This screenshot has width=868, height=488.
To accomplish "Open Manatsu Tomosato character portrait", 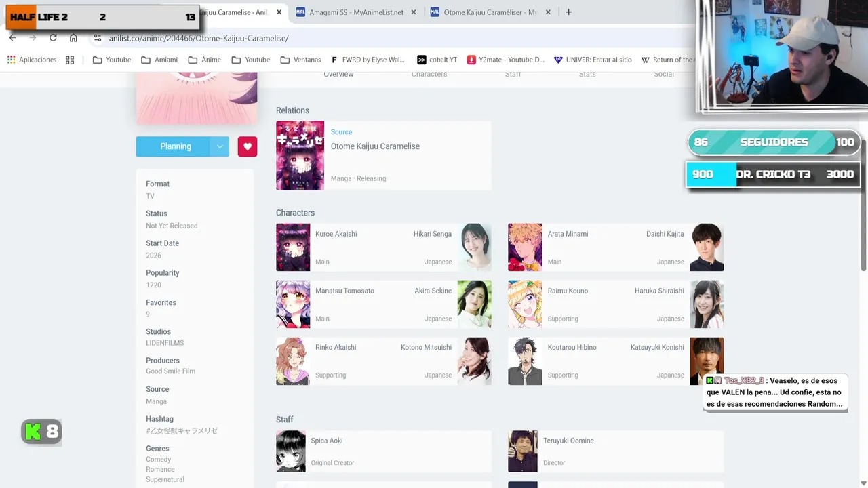I will (x=293, y=304).
